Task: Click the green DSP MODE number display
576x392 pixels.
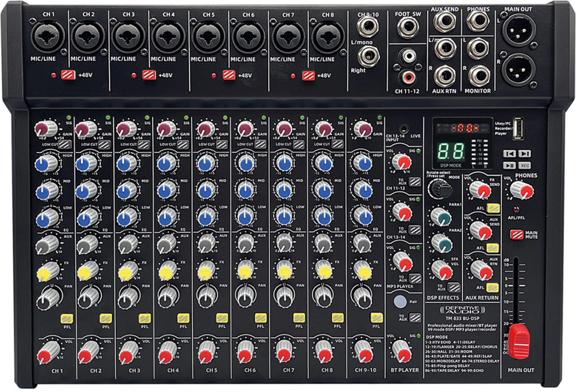Action: tap(452, 152)
